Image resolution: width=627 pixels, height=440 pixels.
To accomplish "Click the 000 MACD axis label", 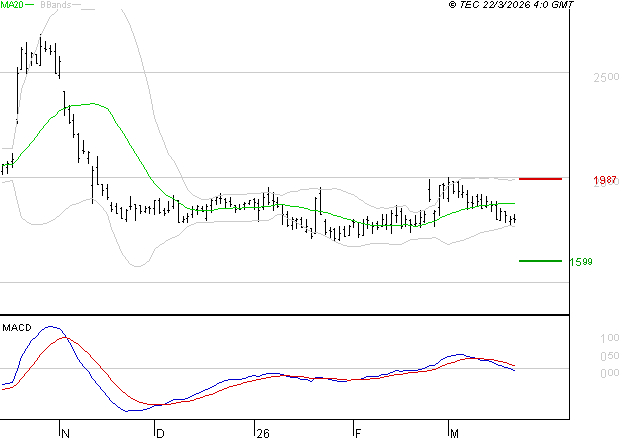I will (x=610, y=373).
